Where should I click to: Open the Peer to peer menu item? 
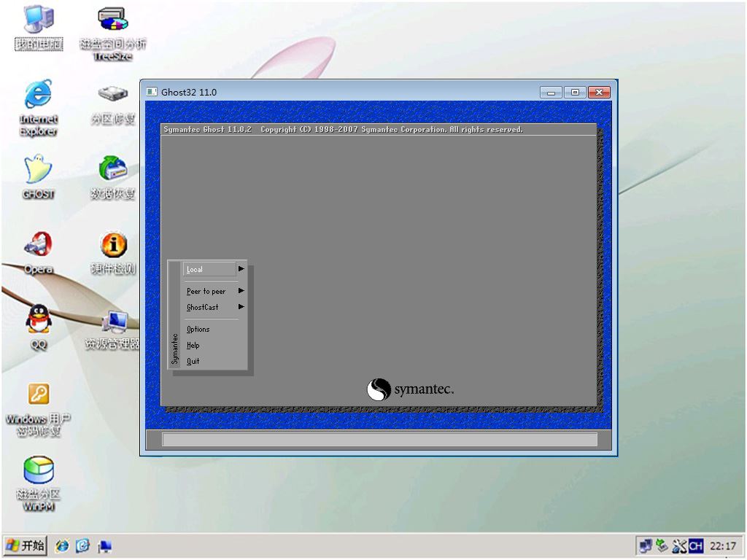[206, 291]
